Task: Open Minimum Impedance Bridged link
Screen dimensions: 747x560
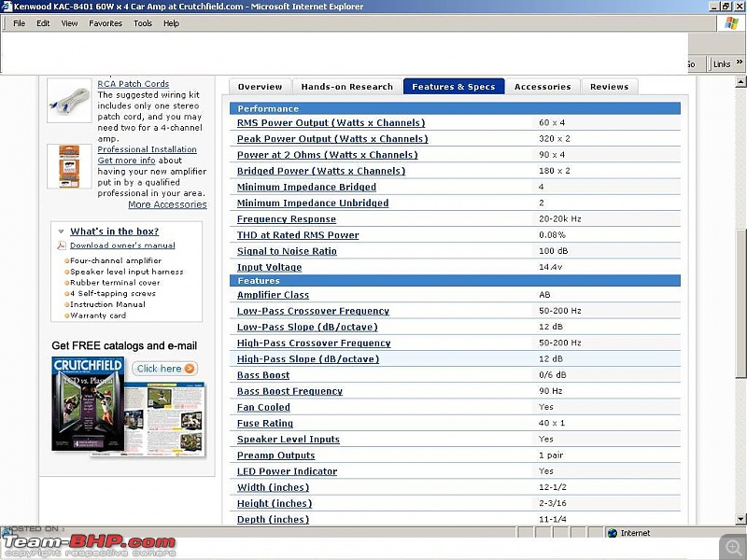Action: tap(307, 188)
